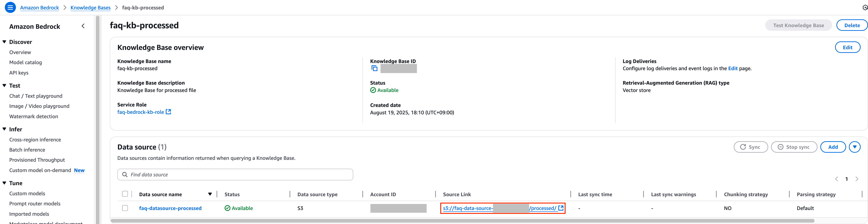Click the Account ID column header
This screenshot has width=868, height=224.
click(x=383, y=194)
